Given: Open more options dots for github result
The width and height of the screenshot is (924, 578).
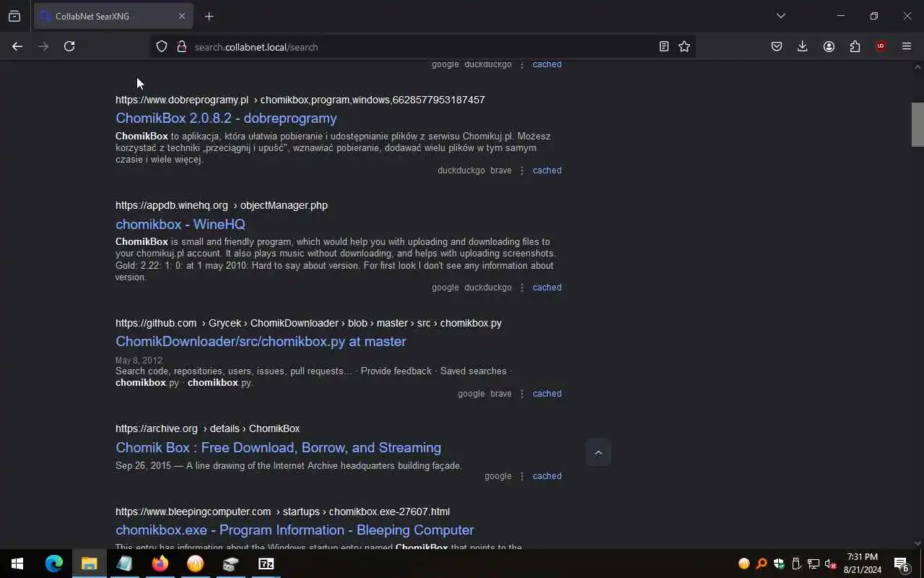Looking at the screenshot, I should (x=522, y=394).
